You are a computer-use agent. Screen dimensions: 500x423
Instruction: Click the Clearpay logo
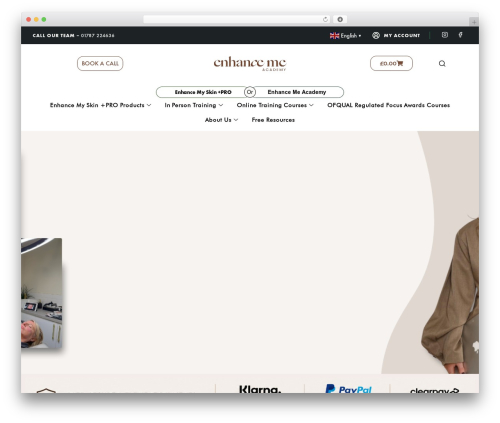[x=434, y=390]
